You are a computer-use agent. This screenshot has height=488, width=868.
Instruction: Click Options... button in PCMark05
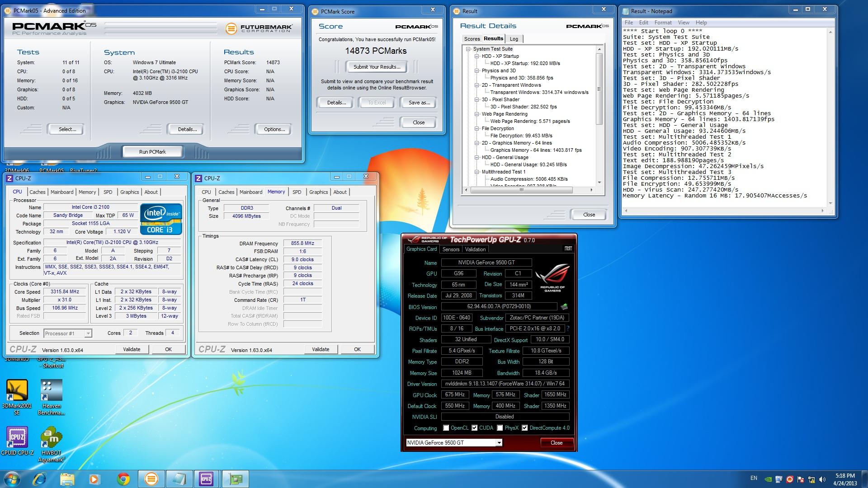tap(274, 129)
